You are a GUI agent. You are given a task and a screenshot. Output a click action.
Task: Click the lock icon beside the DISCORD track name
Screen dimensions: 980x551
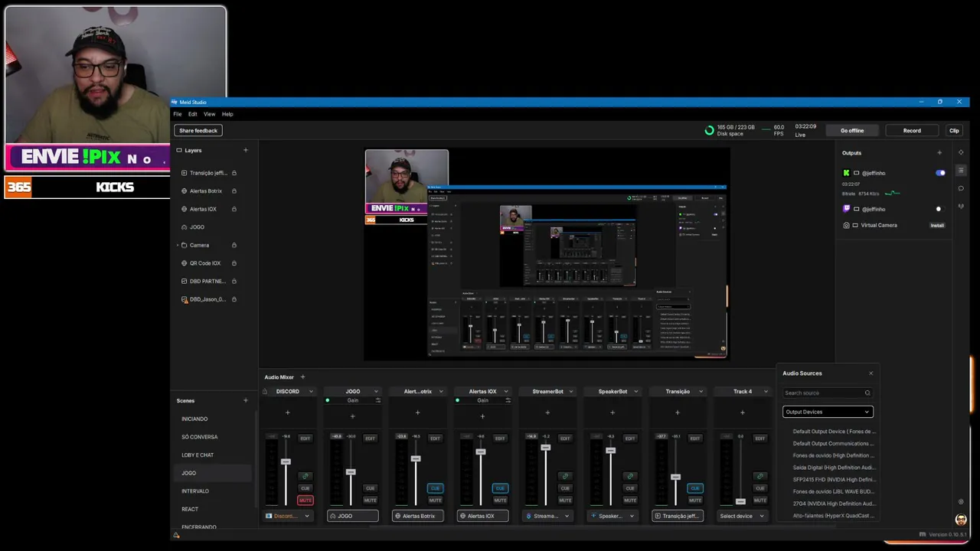click(x=266, y=392)
